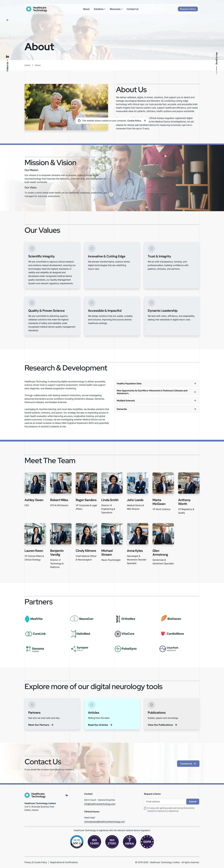Click Ashley Gwen's team photo
This screenshot has width=224, height=868.
(35, 483)
